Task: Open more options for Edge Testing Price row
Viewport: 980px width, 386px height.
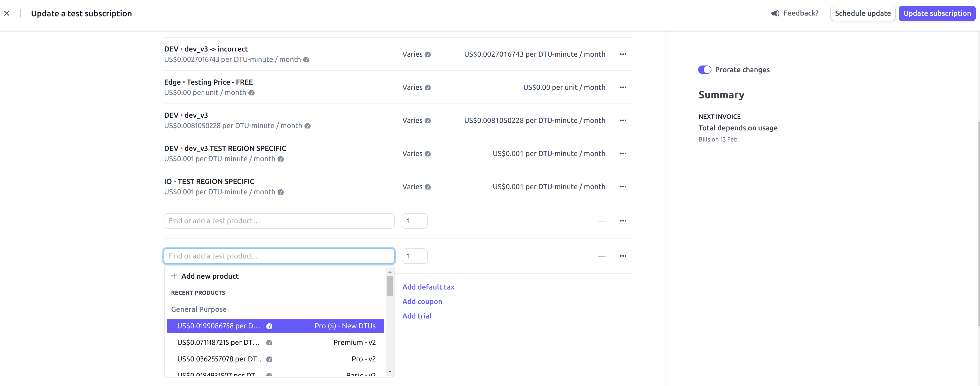Action: click(623, 87)
